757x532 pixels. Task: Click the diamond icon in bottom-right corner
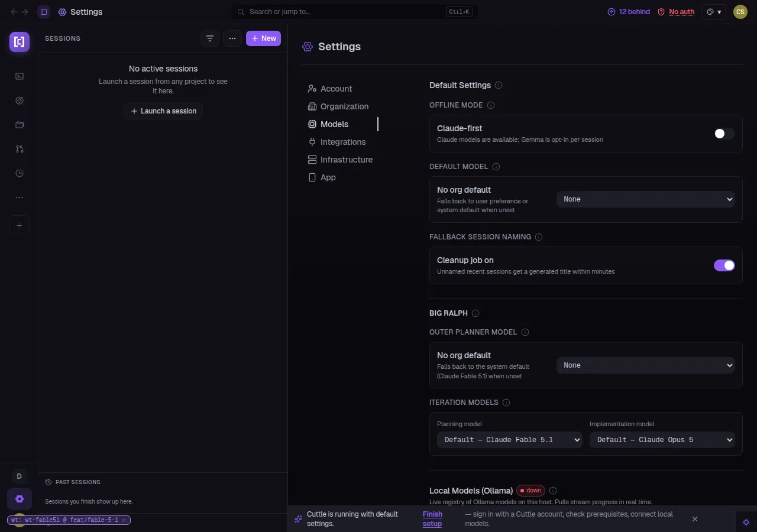[x=746, y=522]
